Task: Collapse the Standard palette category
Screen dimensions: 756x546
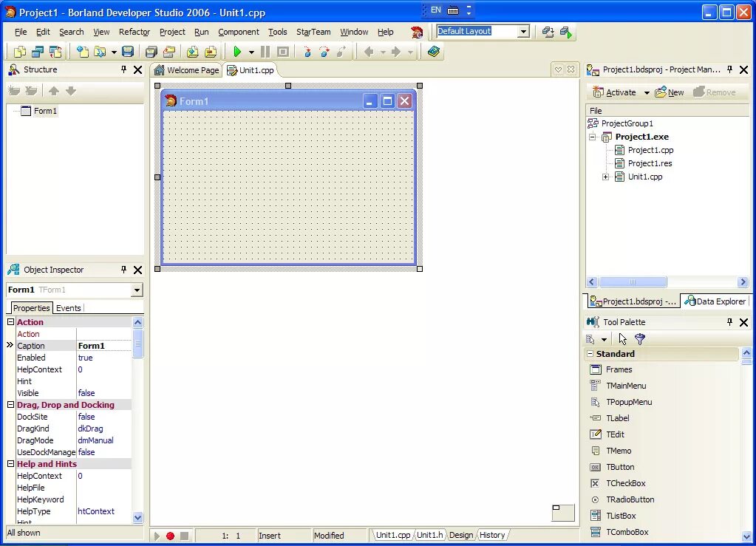Action: click(x=590, y=354)
